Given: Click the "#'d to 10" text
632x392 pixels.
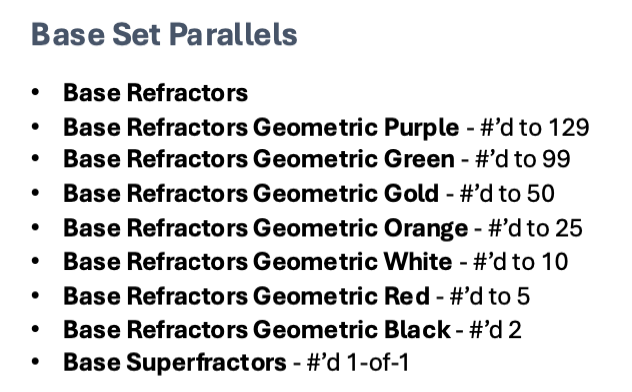Looking at the screenshot, I should coord(521,262).
